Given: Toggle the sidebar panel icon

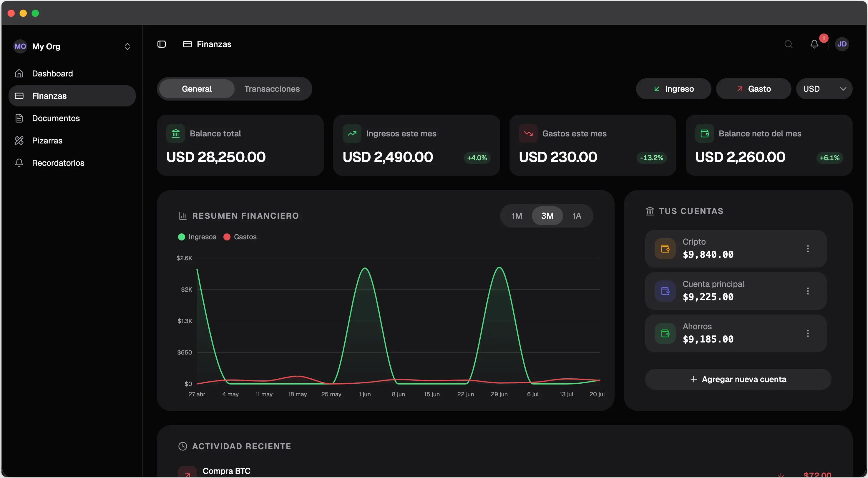Looking at the screenshot, I should [x=161, y=44].
